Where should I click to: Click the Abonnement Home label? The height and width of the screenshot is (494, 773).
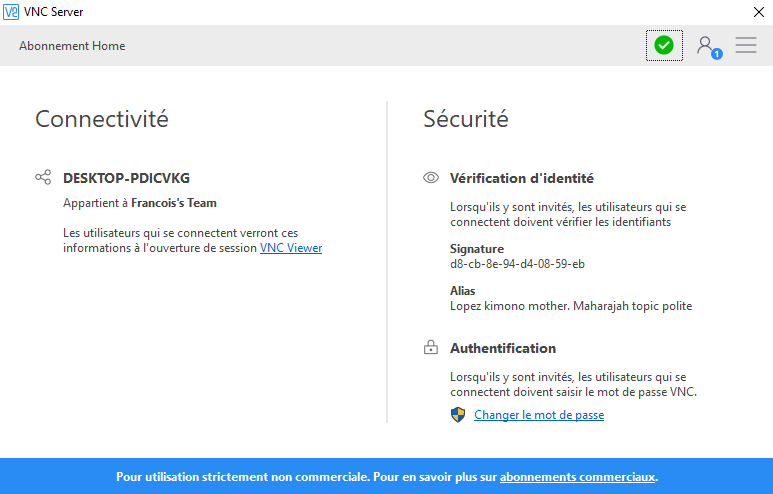click(72, 46)
